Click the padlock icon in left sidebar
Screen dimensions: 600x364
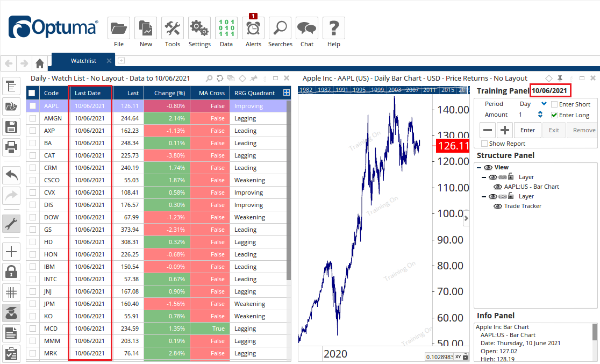tap(11, 272)
